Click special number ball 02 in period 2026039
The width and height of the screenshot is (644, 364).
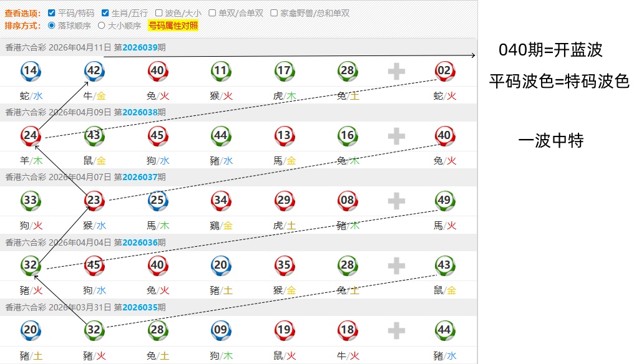[444, 71]
